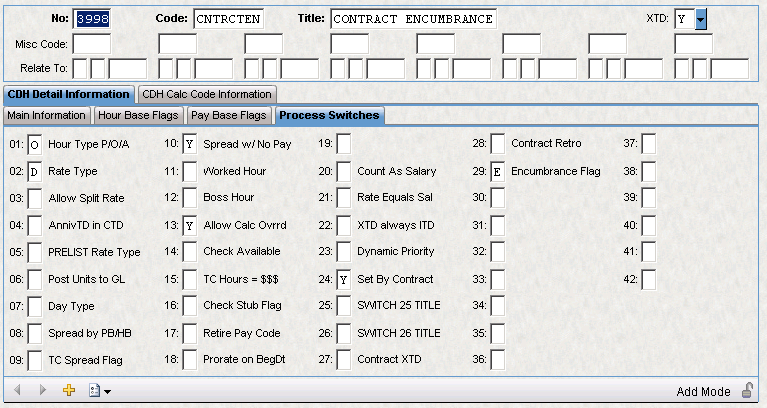Click the next record arrow icon
Image resolution: width=767 pixels, height=408 pixels.
pos(43,391)
